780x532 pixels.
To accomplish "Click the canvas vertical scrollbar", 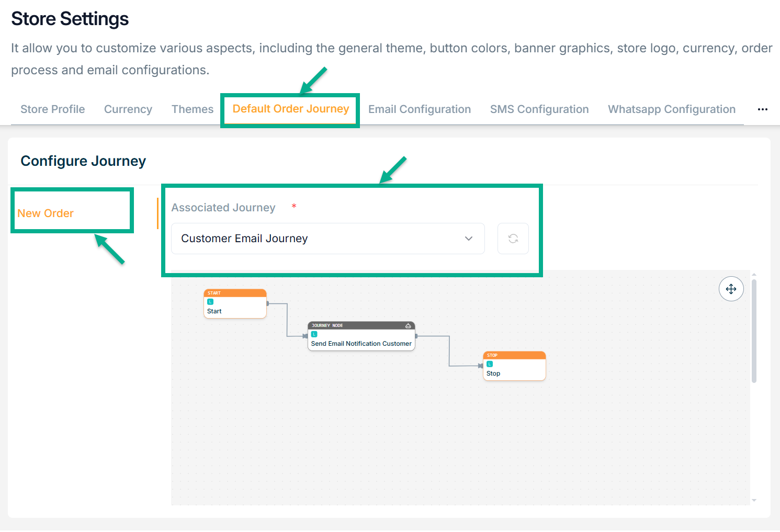I will pyautogui.click(x=754, y=331).
